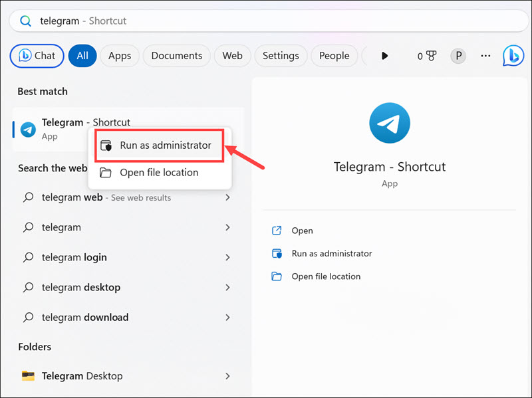
Task: Expand the telegram web search suggestion arrow
Action: pyautogui.click(x=227, y=197)
